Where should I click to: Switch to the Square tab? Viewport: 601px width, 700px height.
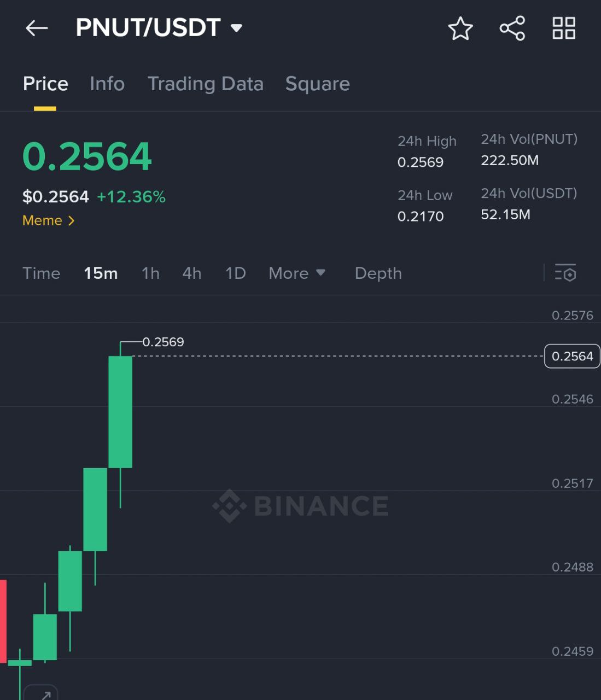318,84
